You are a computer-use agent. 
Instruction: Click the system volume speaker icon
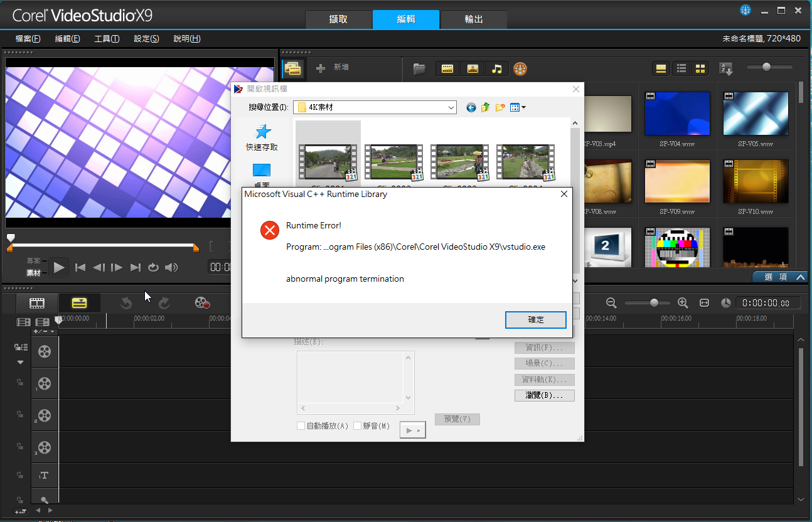(x=171, y=268)
